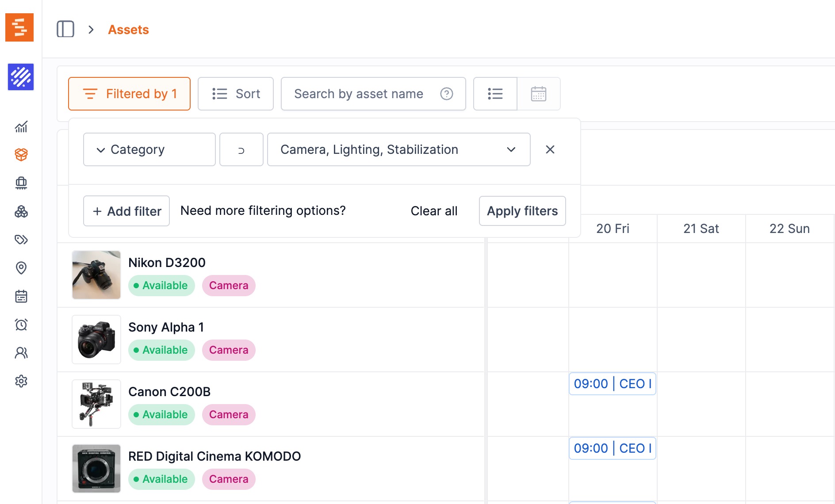Expand the Camera, Lighting, Stabilization value dropdown
The height and width of the screenshot is (504, 835).
click(398, 149)
